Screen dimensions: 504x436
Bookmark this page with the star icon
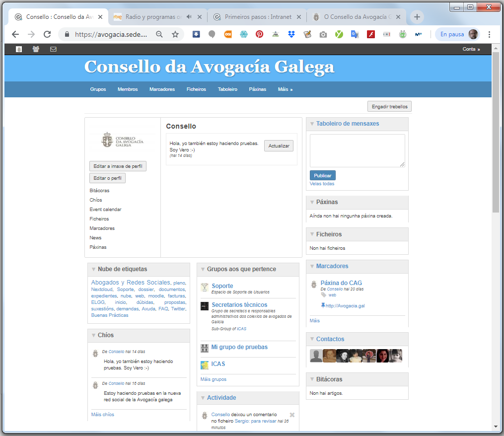point(175,34)
